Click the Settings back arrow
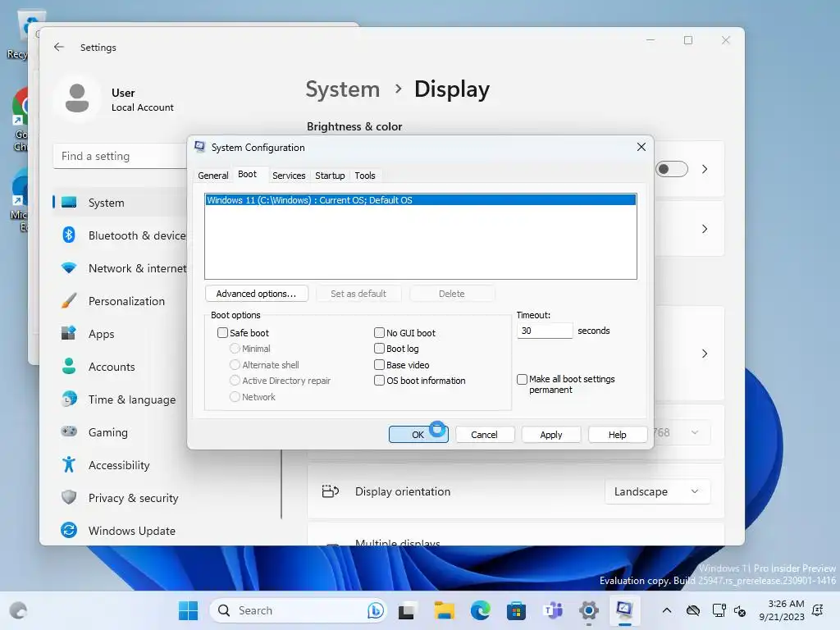This screenshot has height=630, width=840. click(59, 47)
